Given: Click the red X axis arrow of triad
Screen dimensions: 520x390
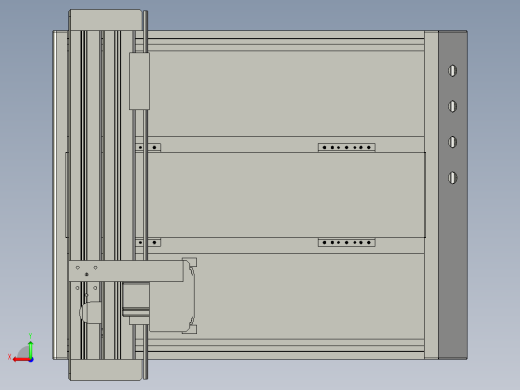Looking at the screenshot, I should pos(21,360).
